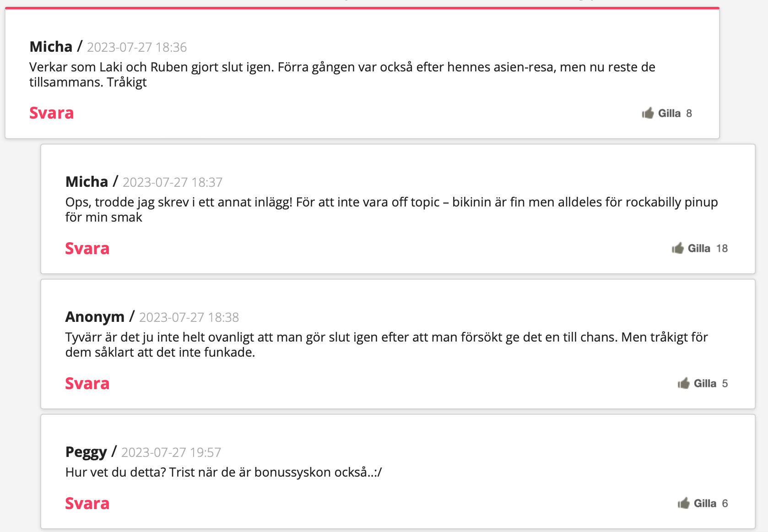Click timestamp 2023-07-27 19:57

pyautogui.click(x=171, y=452)
